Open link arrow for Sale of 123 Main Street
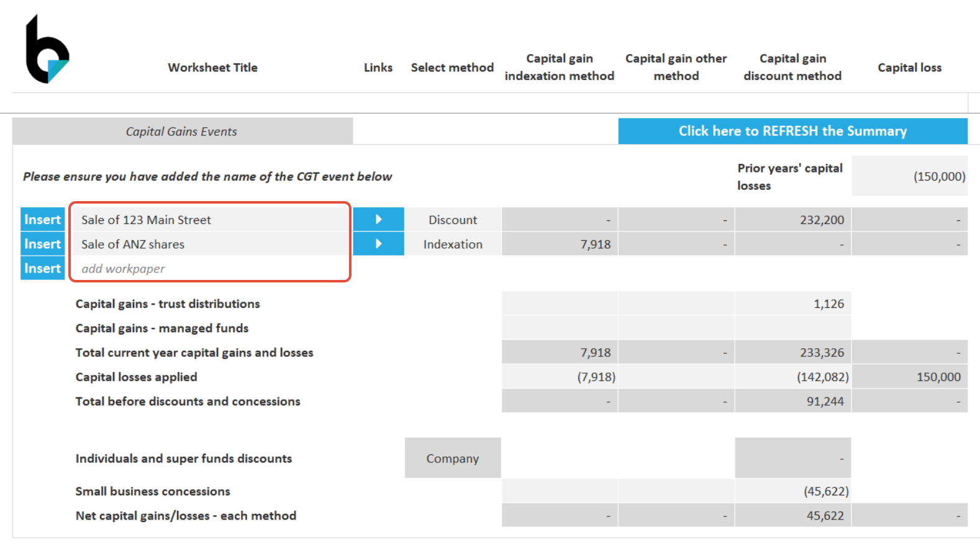The height and width of the screenshot is (545, 980). pos(378,219)
